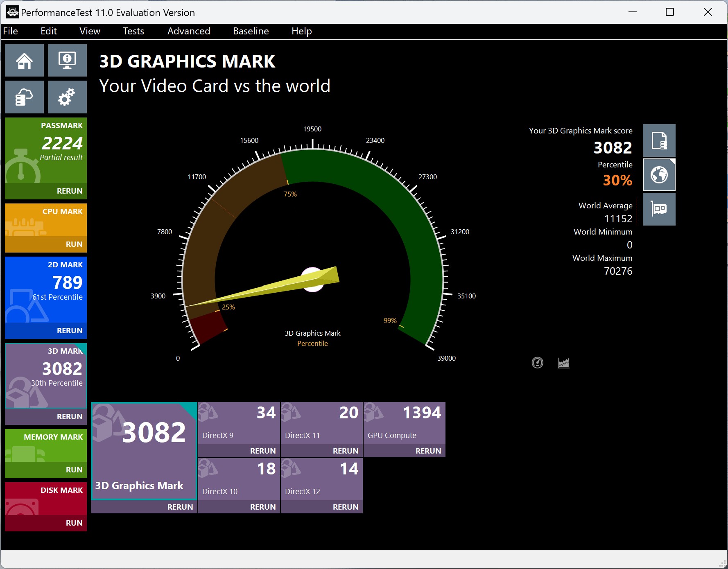Open the Edit menu

pyautogui.click(x=49, y=31)
